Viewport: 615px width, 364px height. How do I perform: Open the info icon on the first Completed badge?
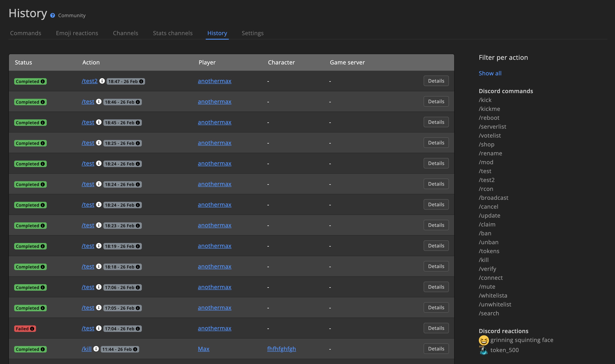[43, 81]
